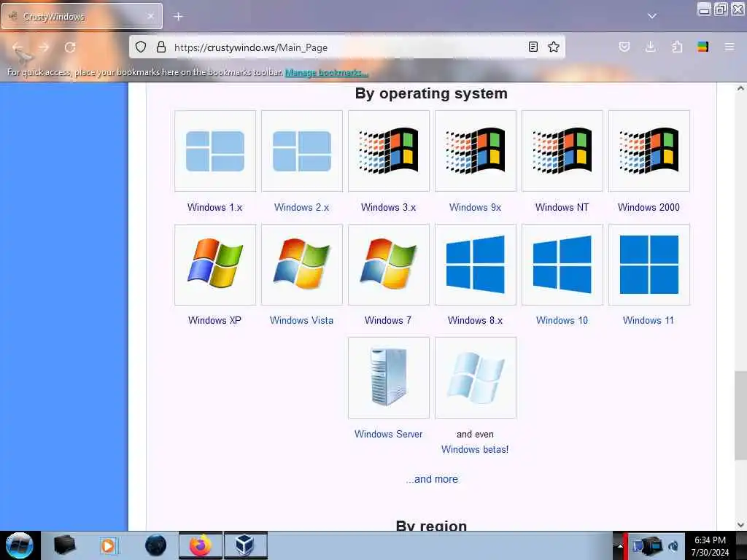Follow the Windows 1.x text link
Viewport: 747px width, 560px height.
215,207
